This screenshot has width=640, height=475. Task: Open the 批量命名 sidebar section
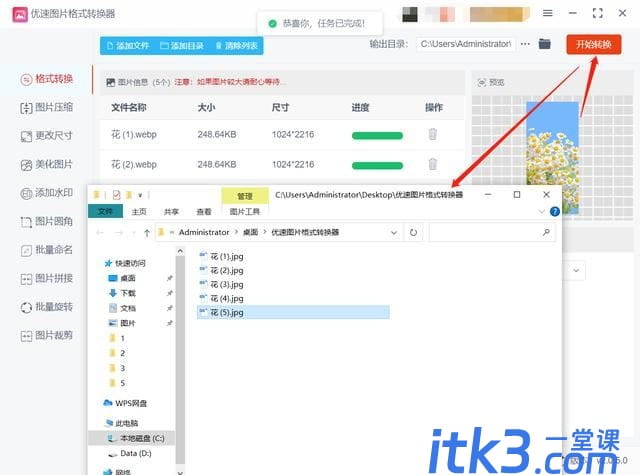(47, 250)
